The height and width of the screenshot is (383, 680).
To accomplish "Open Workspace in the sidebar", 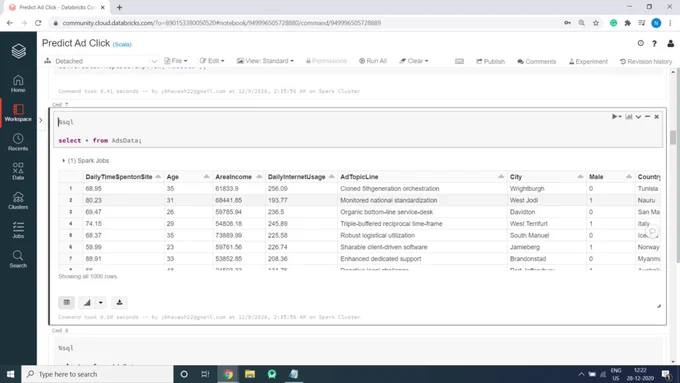I will [18, 113].
